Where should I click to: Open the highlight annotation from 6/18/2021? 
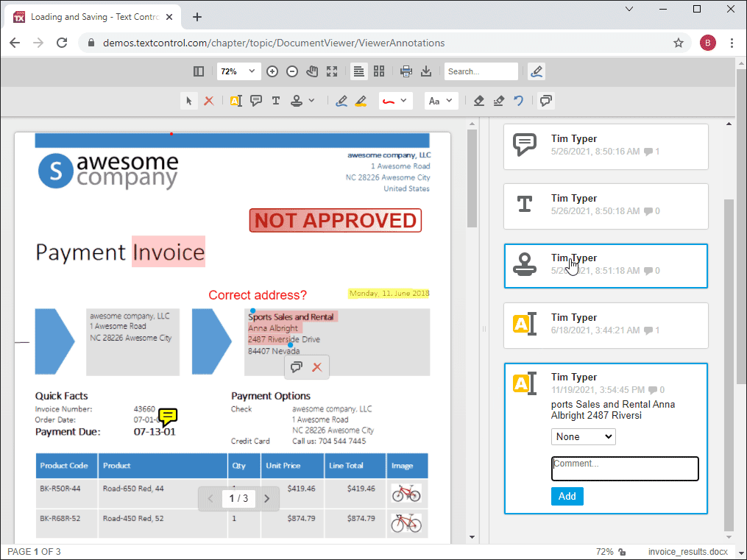[x=606, y=325]
